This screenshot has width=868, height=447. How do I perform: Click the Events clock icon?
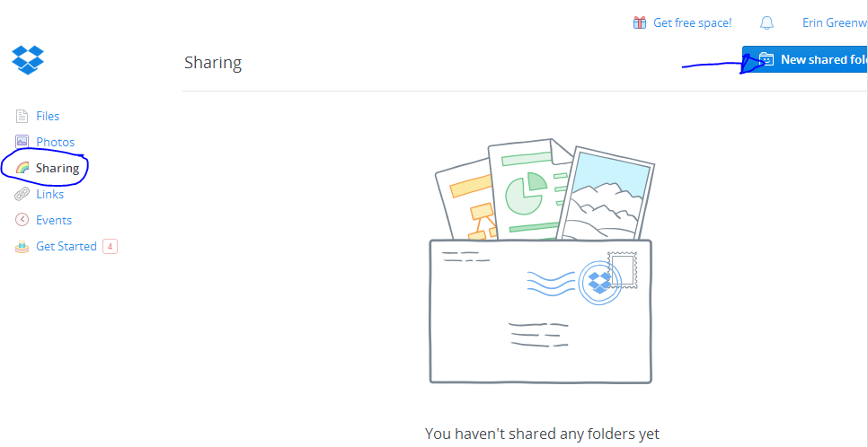pos(22,220)
